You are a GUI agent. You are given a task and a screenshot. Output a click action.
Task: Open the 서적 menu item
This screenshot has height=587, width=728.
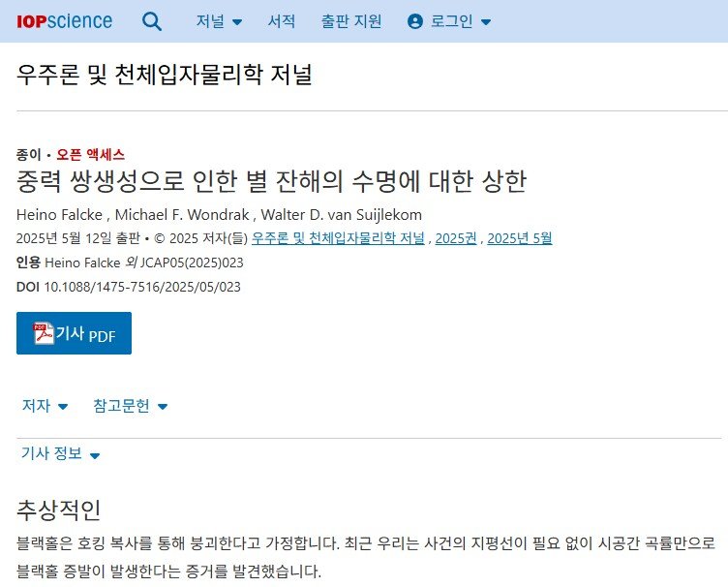[282, 21]
